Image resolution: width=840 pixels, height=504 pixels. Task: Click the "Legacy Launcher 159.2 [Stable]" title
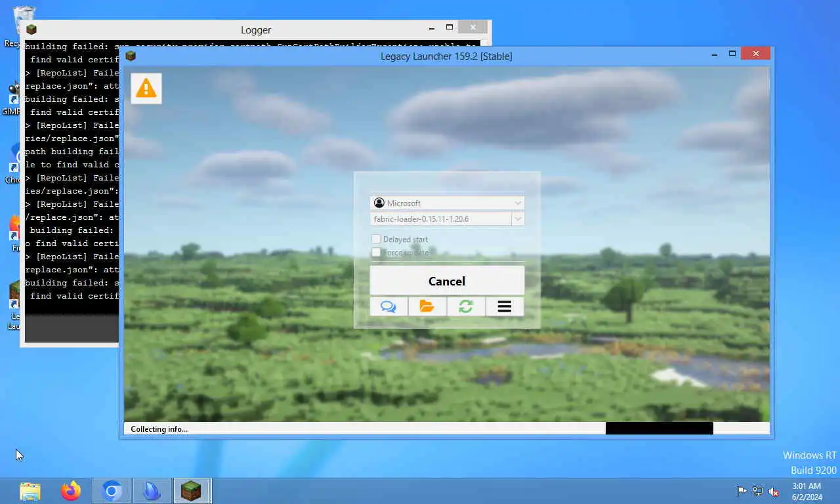click(446, 56)
